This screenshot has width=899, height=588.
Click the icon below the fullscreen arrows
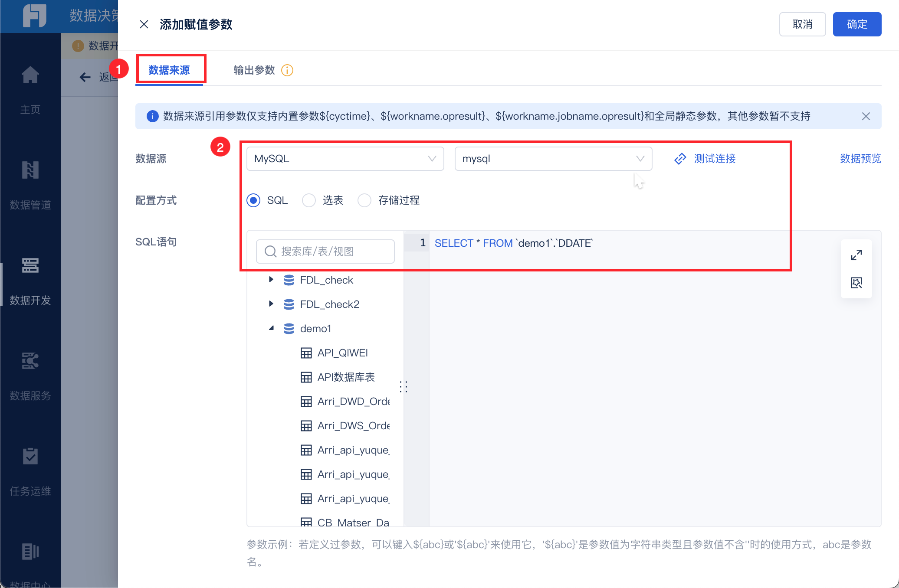(x=856, y=283)
